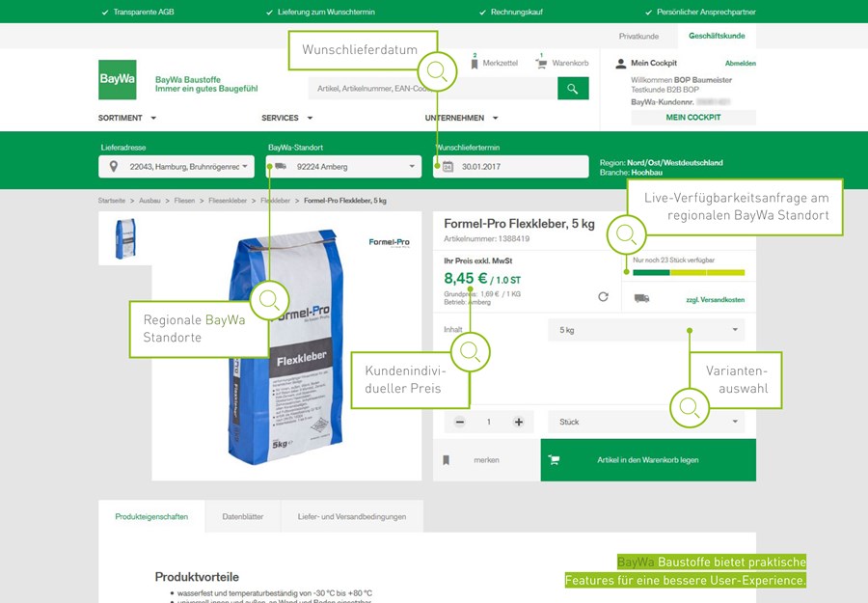Go to Ausbau in the breadcrumb
The height and width of the screenshot is (603, 868).
click(x=149, y=201)
